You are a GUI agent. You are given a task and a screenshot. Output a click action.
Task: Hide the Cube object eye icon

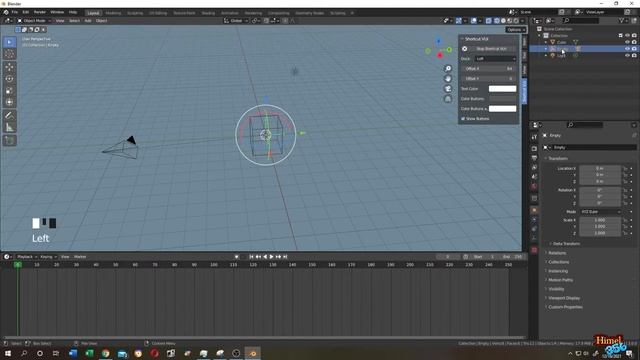[627, 42]
